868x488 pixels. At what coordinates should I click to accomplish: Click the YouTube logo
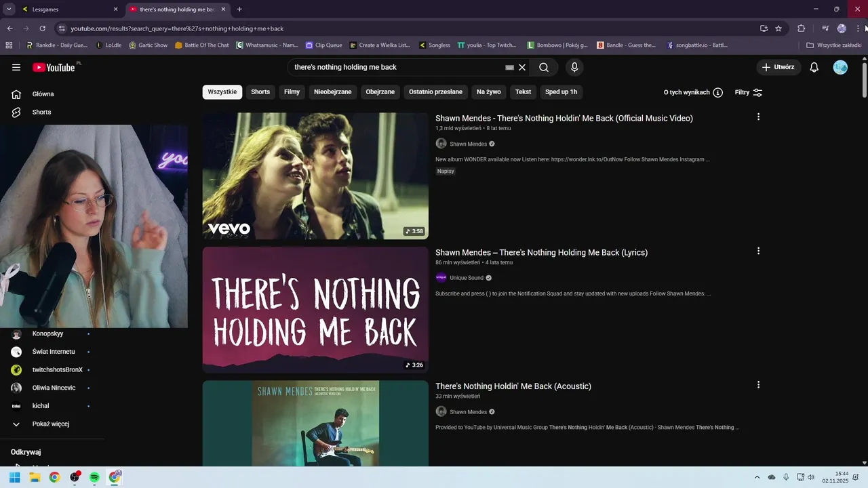point(54,67)
